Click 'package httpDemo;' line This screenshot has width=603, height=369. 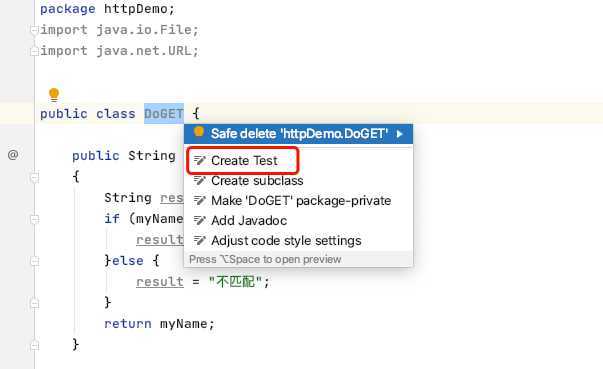click(x=107, y=8)
